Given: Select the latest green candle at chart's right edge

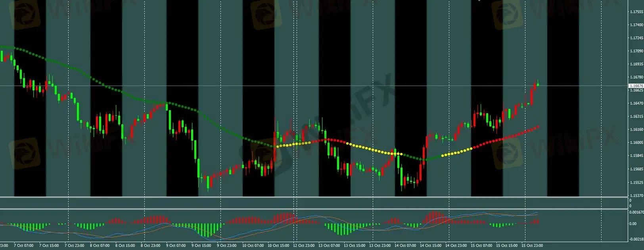Looking at the screenshot, I should (538, 83).
